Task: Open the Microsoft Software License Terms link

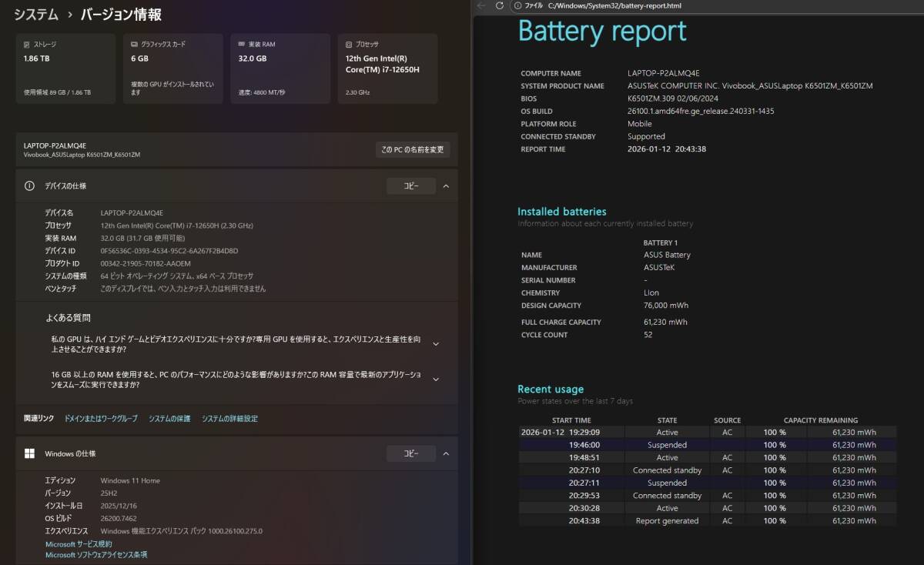Action: (x=96, y=555)
